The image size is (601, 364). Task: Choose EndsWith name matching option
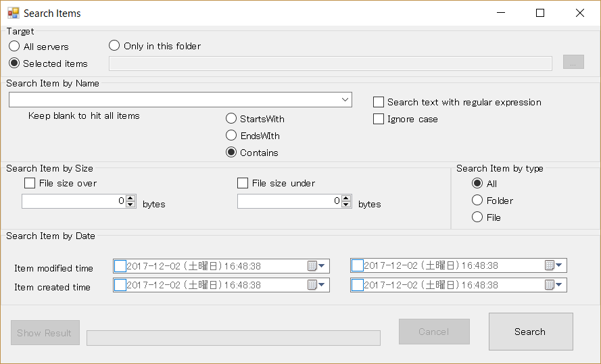pos(231,136)
